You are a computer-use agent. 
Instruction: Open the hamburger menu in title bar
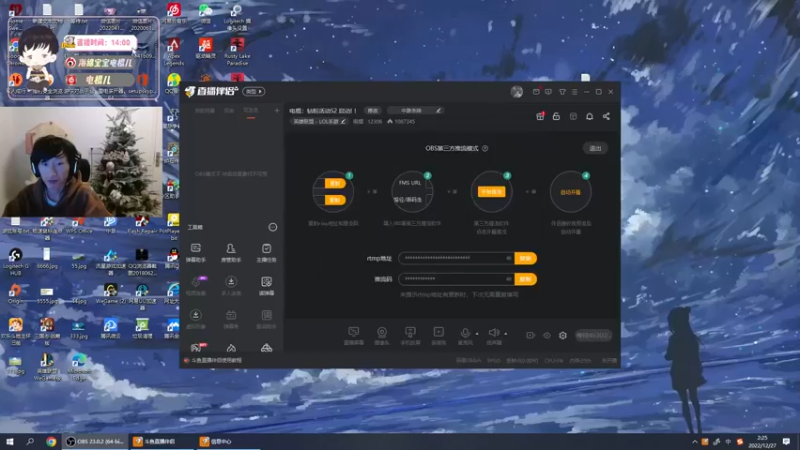point(574,92)
